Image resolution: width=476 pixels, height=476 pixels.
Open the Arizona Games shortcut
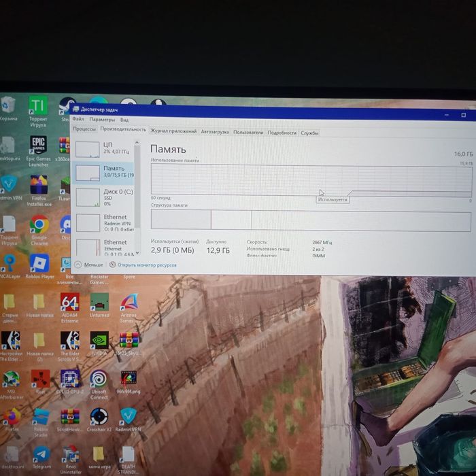point(129,308)
